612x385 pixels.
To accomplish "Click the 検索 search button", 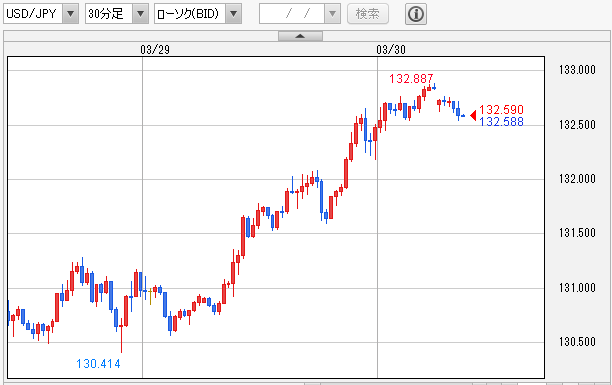I will 368,14.
